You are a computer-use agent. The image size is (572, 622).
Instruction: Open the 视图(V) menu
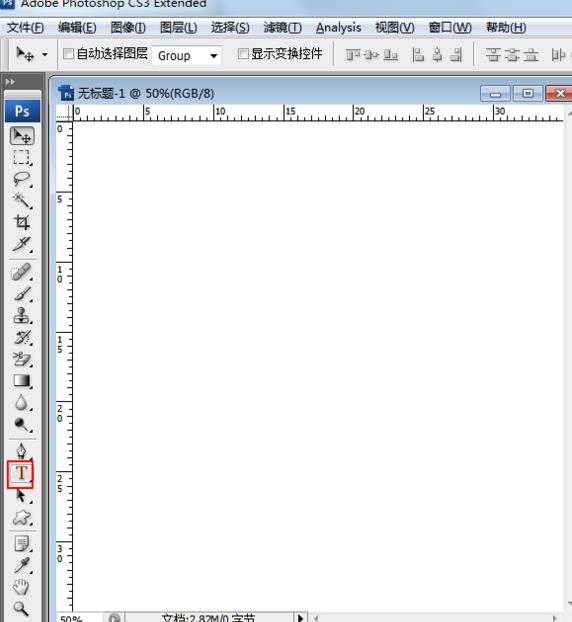coord(395,27)
